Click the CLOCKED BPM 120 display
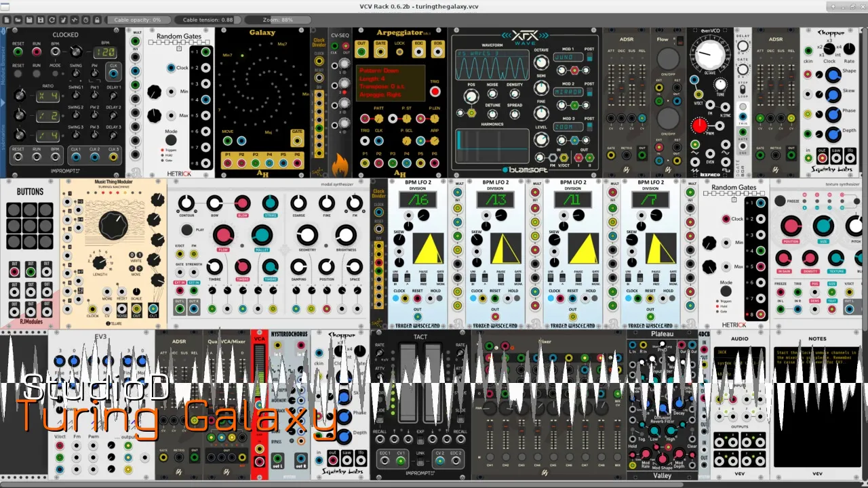Viewport: 868px width, 488px height. click(x=105, y=52)
